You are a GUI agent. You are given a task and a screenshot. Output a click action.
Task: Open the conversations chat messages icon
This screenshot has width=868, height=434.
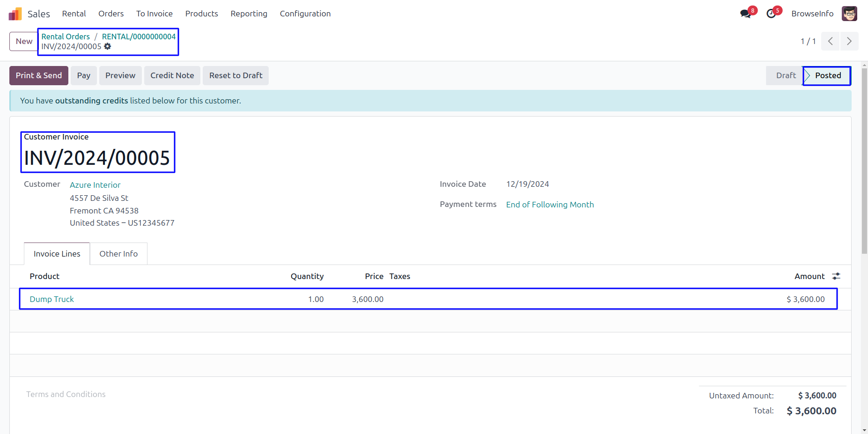(745, 14)
